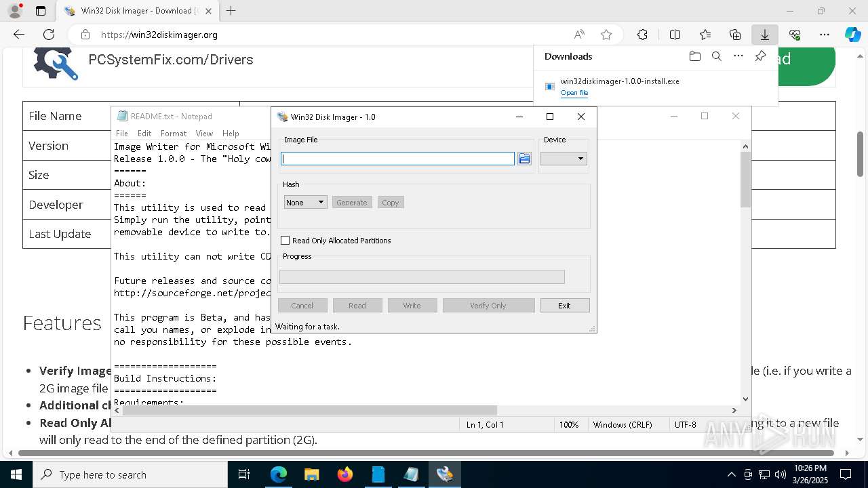The width and height of the screenshot is (868, 488).
Task: Open Edge profile icon
Action: click(15, 11)
